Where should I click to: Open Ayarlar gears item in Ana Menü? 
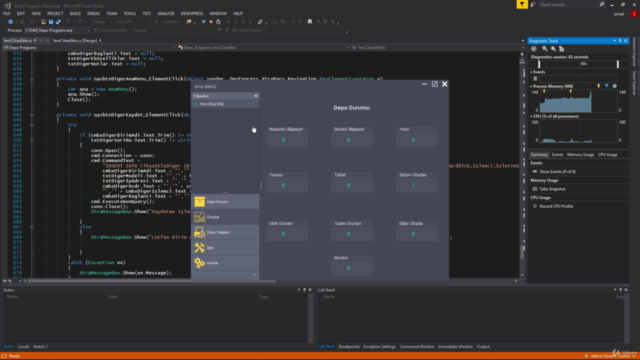pos(225,263)
